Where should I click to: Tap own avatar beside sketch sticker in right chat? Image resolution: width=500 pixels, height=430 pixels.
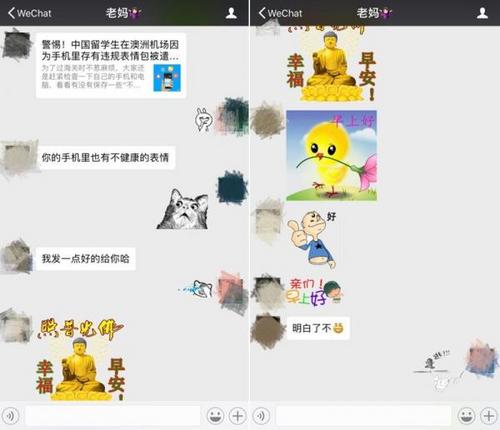[482, 360]
